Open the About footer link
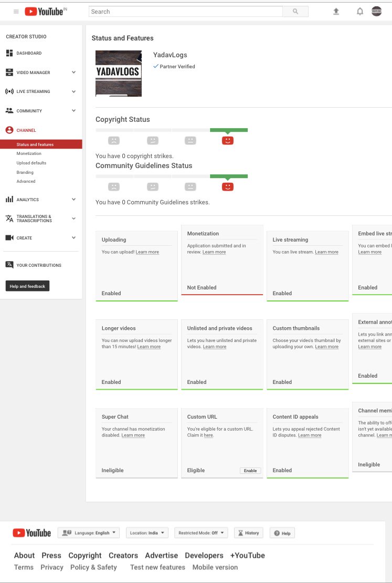392x583 pixels. 24,556
